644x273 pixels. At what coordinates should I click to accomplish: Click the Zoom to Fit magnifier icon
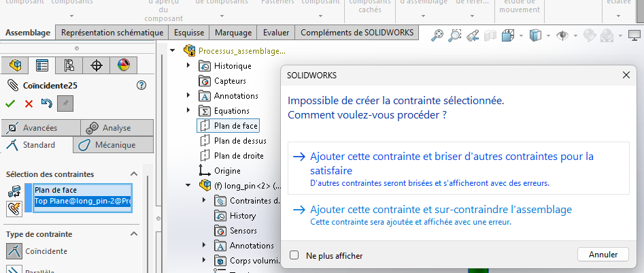[437, 34]
